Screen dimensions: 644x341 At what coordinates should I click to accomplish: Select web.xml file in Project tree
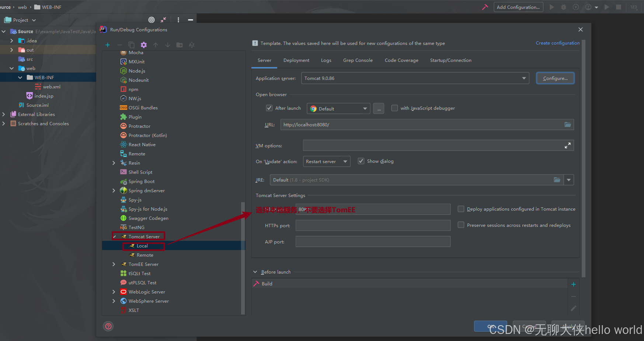tap(48, 87)
